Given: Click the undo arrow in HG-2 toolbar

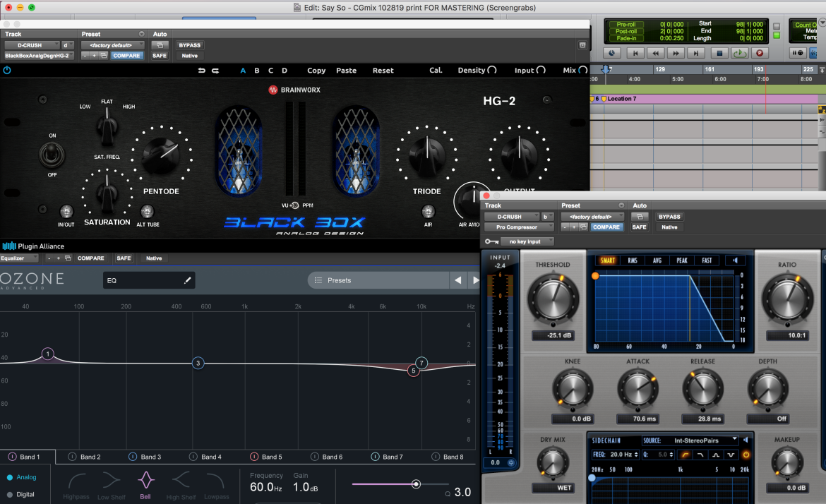Looking at the screenshot, I should point(201,70).
